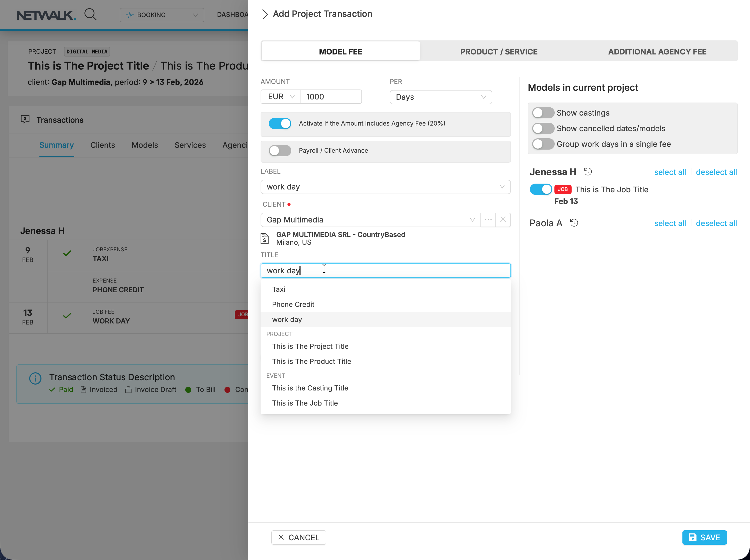
Task: Enable Payroll / Client Advance switch
Action: 280,150
